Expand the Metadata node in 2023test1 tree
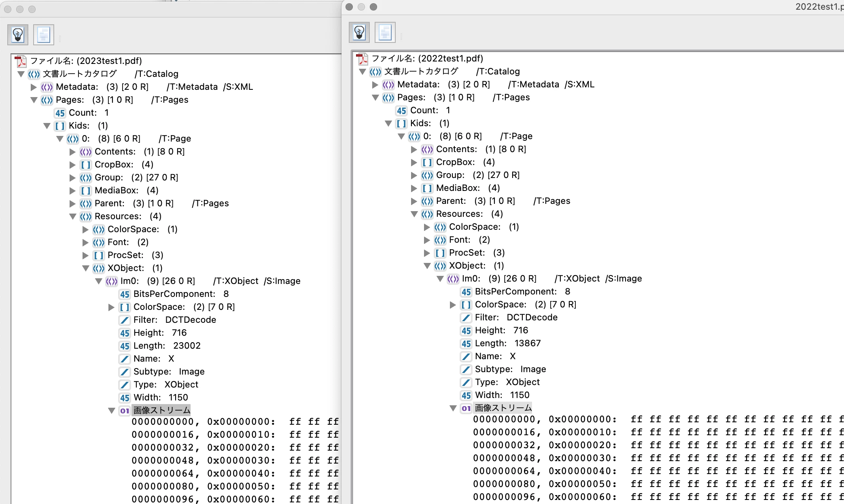The width and height of the screenshot is (844, 504). click(x=34, y=87)
